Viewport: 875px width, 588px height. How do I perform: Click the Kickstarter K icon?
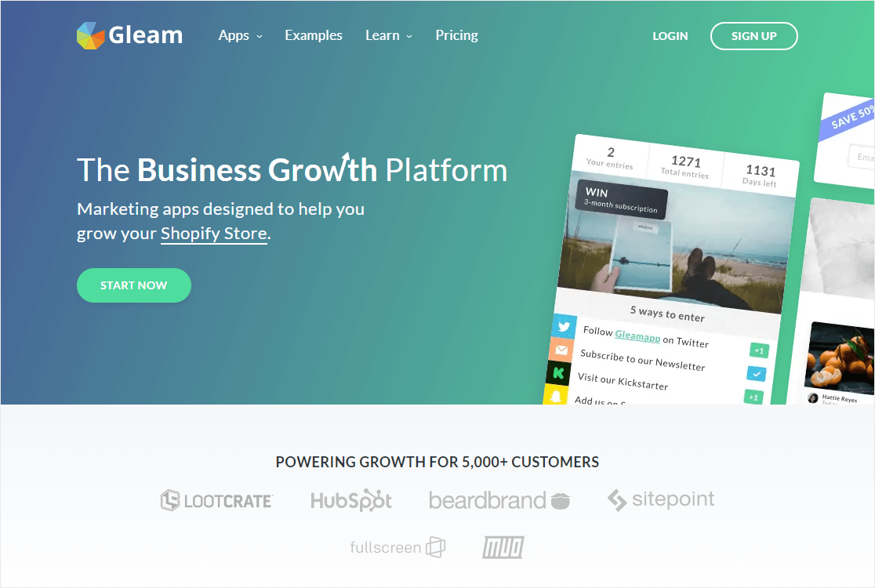(558, 373)
